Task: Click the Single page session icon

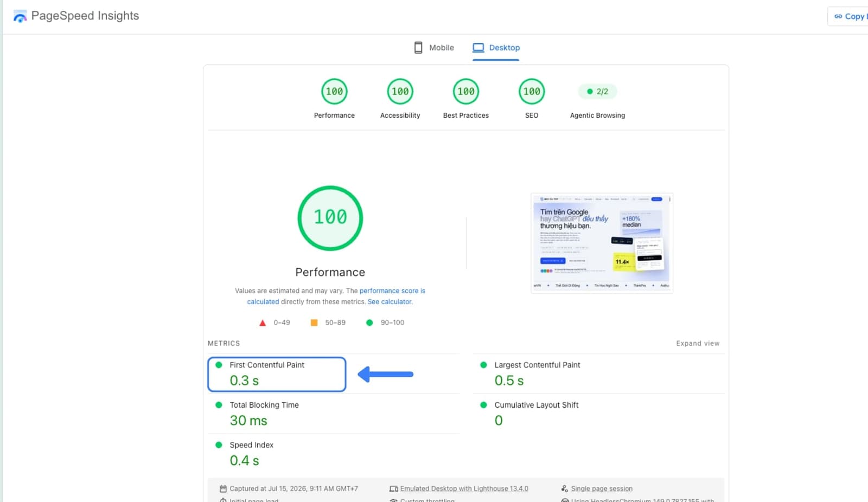Action: 565,488
